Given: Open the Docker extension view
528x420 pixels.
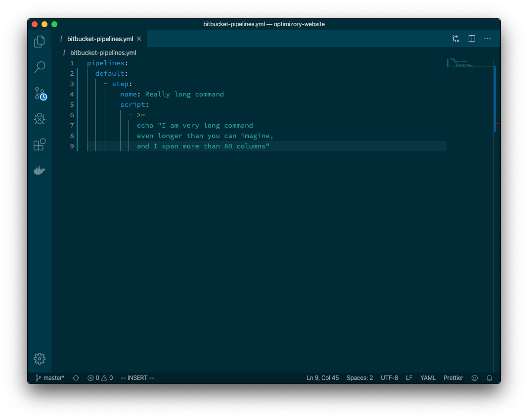Looking at the screenshot, I should 39,170.
